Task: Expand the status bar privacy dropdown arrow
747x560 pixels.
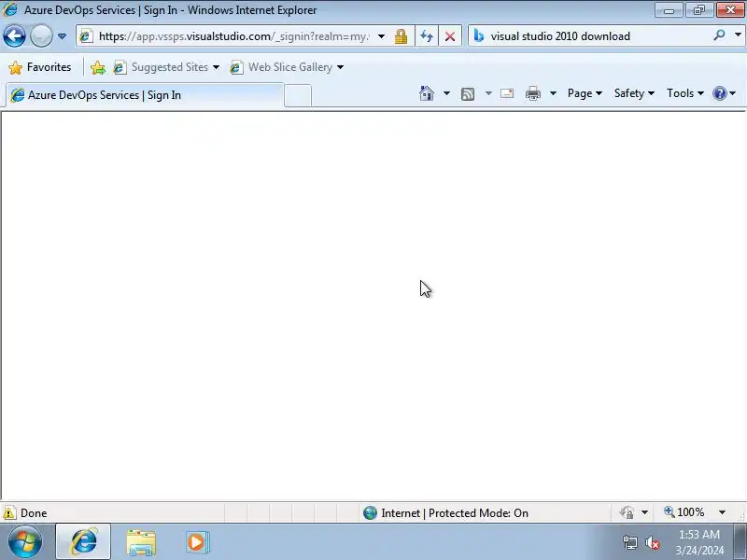Action: click(644, 512)
